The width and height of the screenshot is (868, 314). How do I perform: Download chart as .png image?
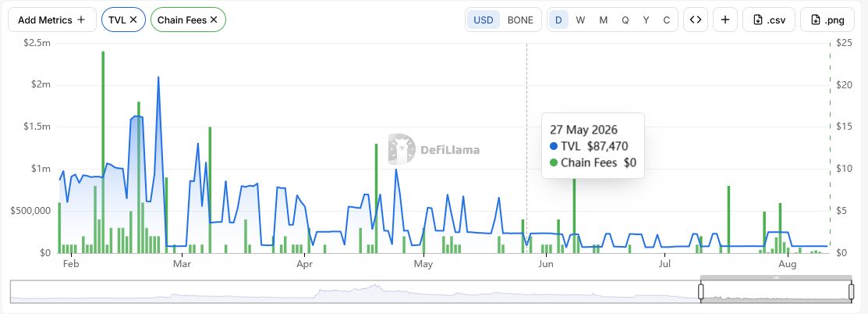tap(827, 20)
